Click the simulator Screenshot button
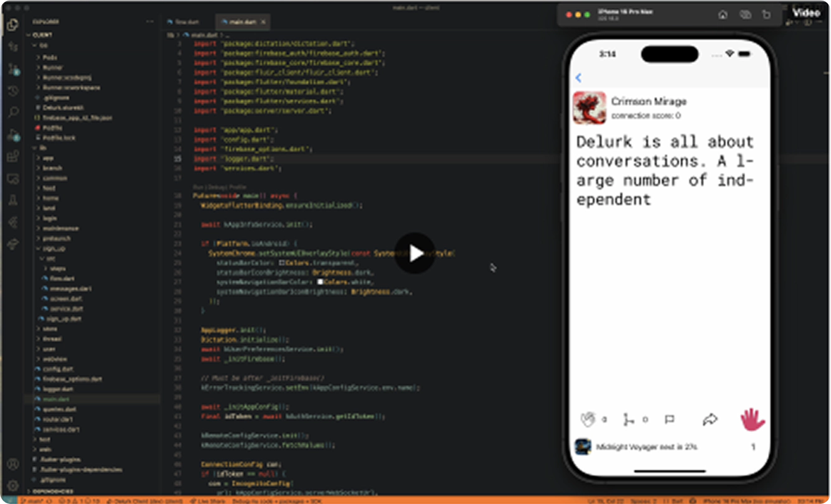Viewport: 831px width, 504px height. [745, 14]
